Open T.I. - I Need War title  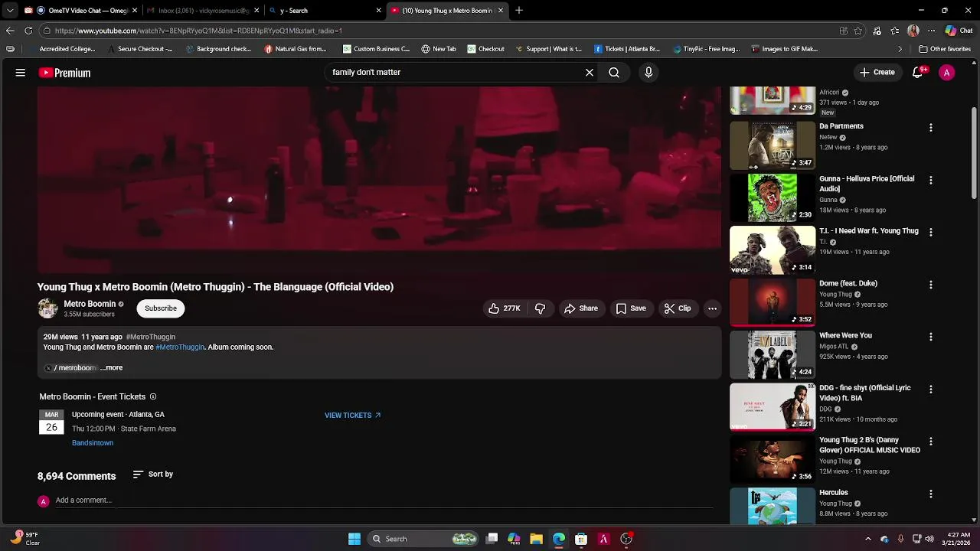pos(869,231)
